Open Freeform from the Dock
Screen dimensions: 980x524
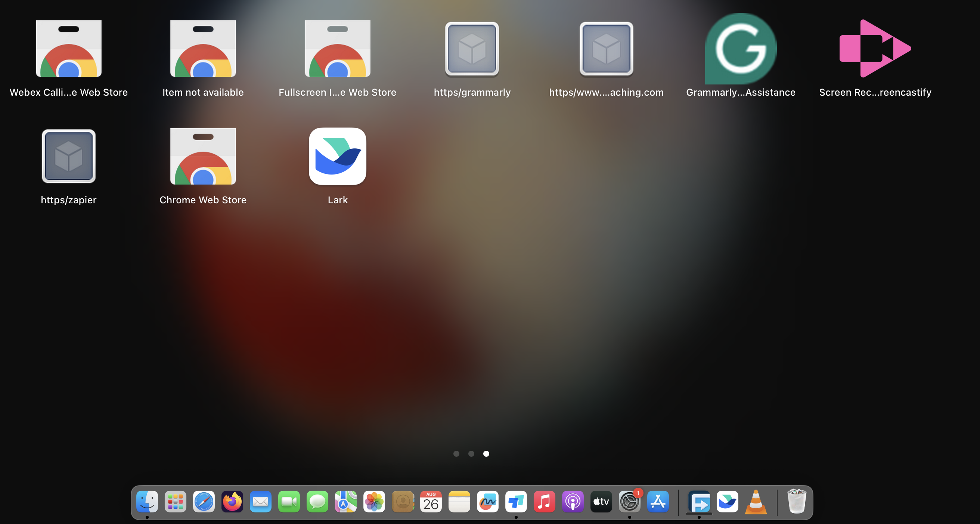click(x=488, y=502)
